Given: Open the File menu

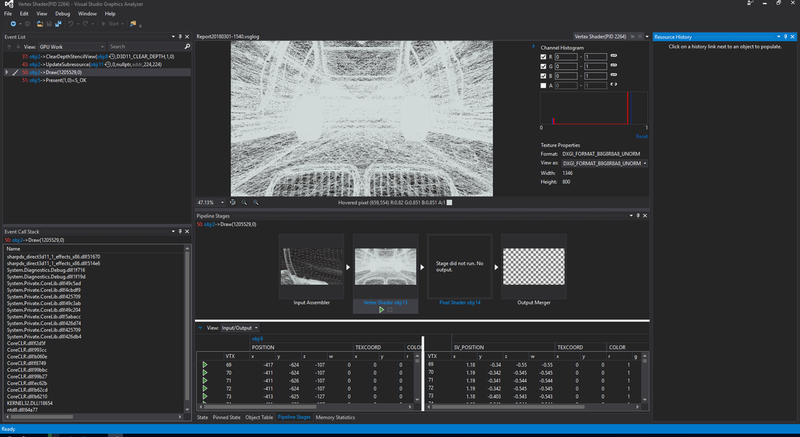Looking at the screenshot, I should (8, 14).
